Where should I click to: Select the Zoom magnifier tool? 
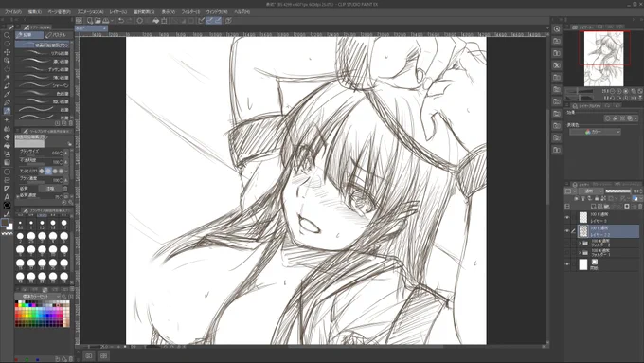[x=7, y=35]
